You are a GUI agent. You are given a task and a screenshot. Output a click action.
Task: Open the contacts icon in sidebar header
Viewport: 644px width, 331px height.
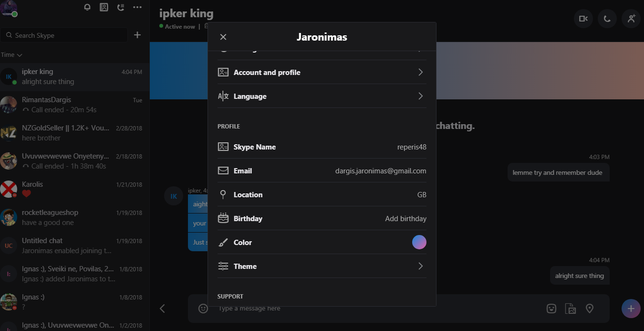tap(104, 7)
